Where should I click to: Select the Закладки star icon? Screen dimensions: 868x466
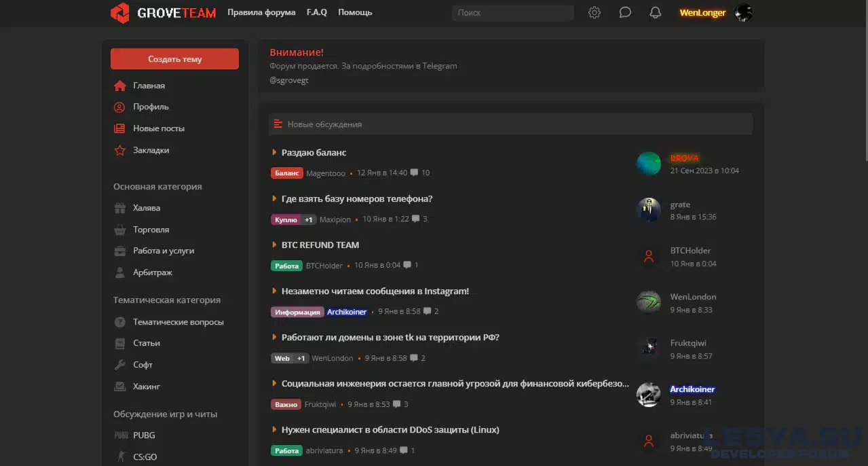click(120, 151)
